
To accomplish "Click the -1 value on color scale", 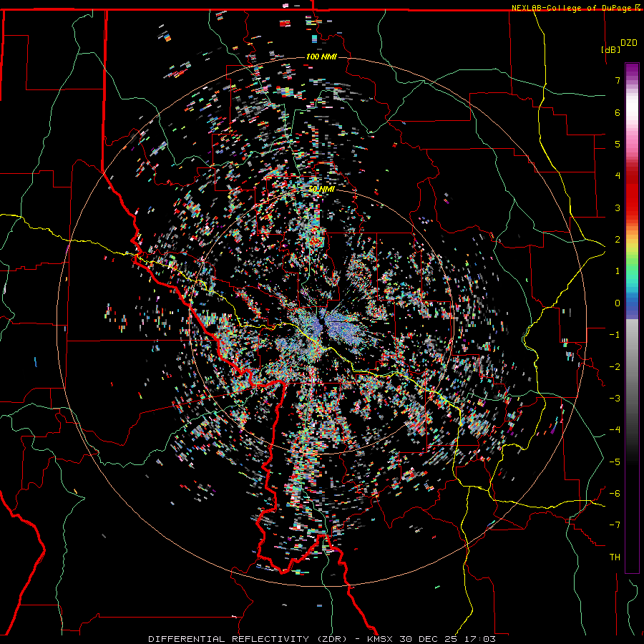I will point(615,335).
